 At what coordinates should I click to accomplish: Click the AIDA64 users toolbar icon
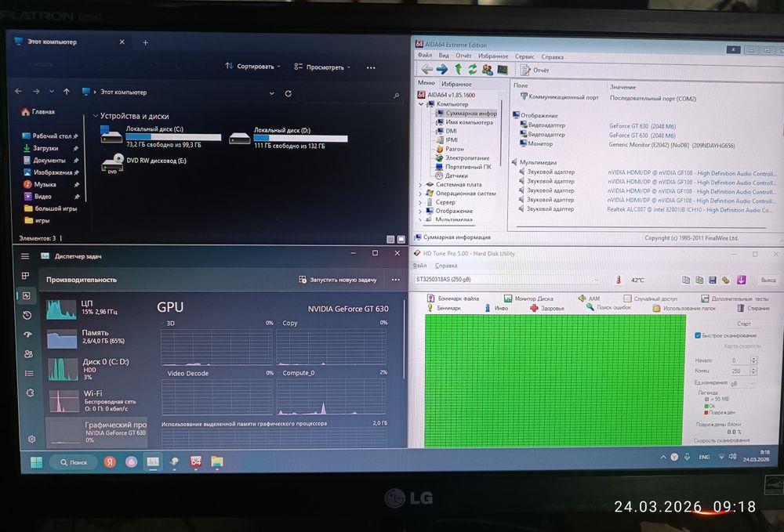click(x=487, y=70)
